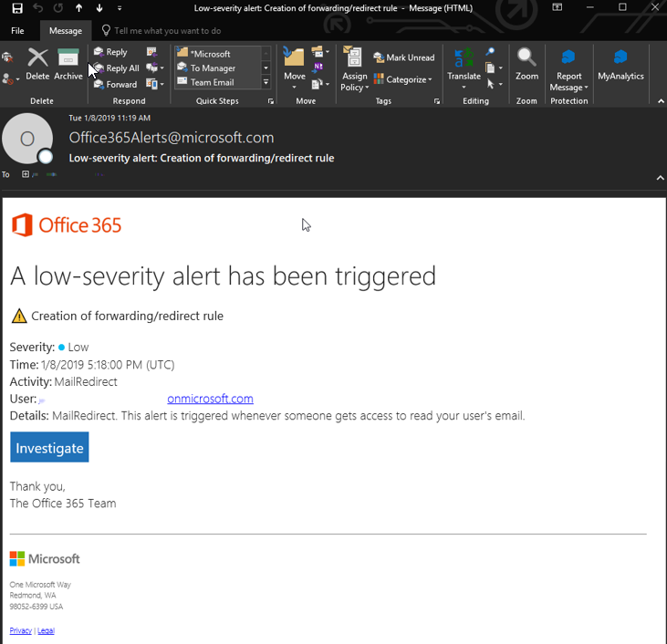Click the Translate button

point(464,68)
